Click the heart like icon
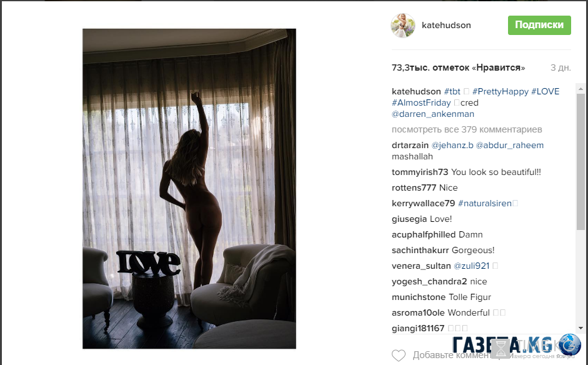The image size is (588, 365). click(x=399, y=355)
